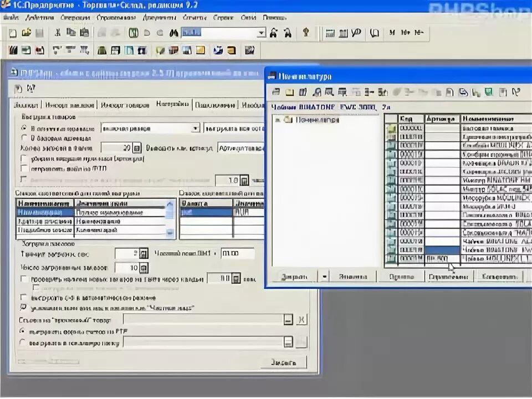Click the calculator button beside the 10 value field

[x=144, y=268]
